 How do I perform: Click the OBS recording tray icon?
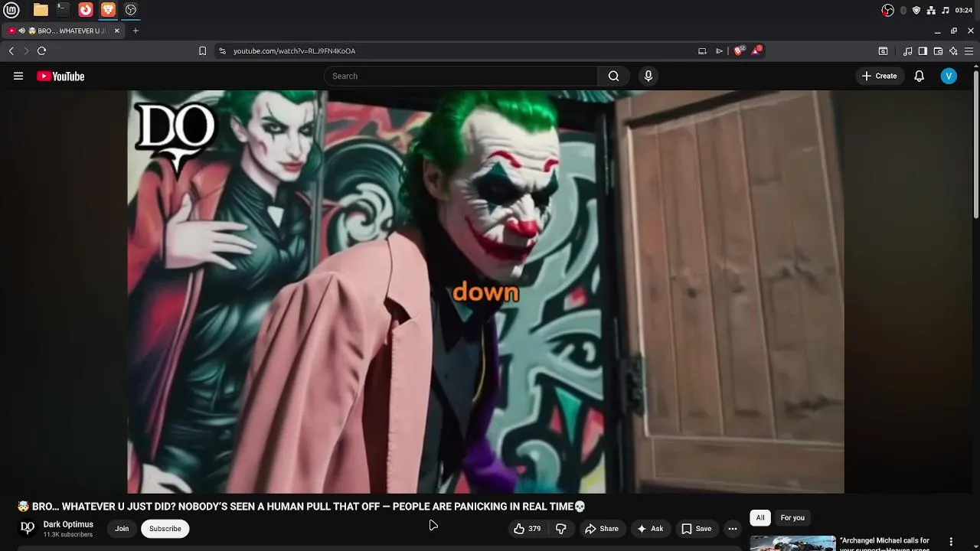(887, 10)
